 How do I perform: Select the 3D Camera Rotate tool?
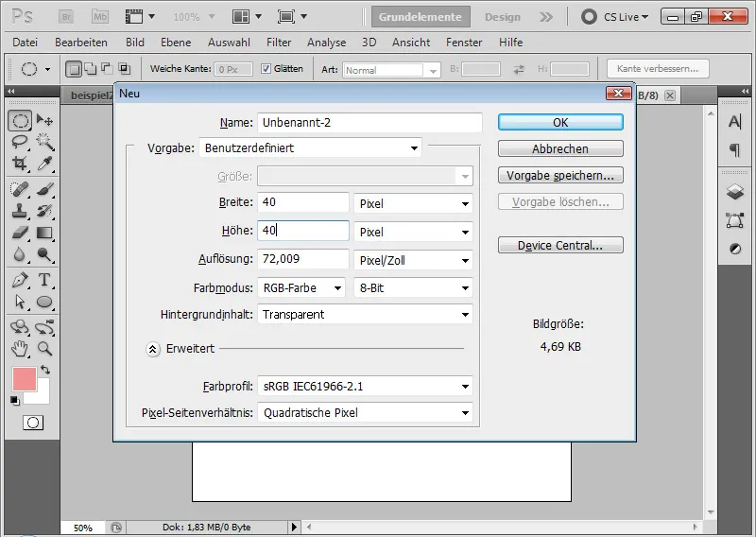[x=44, y=327]
